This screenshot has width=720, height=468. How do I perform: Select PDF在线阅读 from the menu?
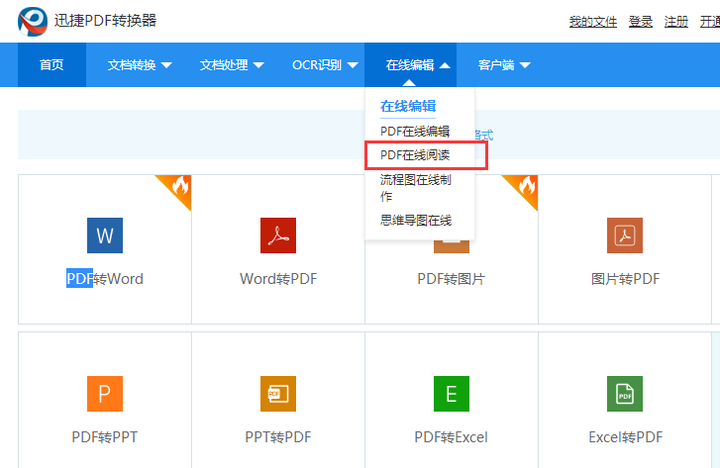point(415,155)
